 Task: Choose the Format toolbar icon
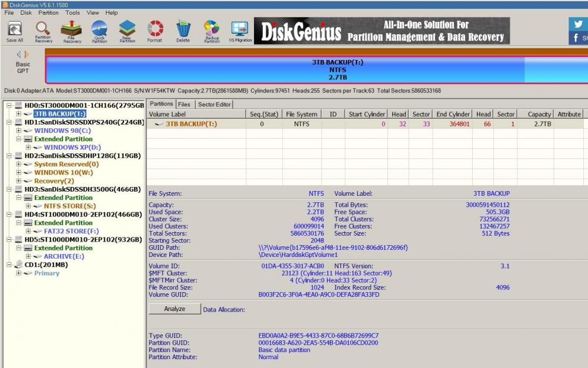point(155,32)
